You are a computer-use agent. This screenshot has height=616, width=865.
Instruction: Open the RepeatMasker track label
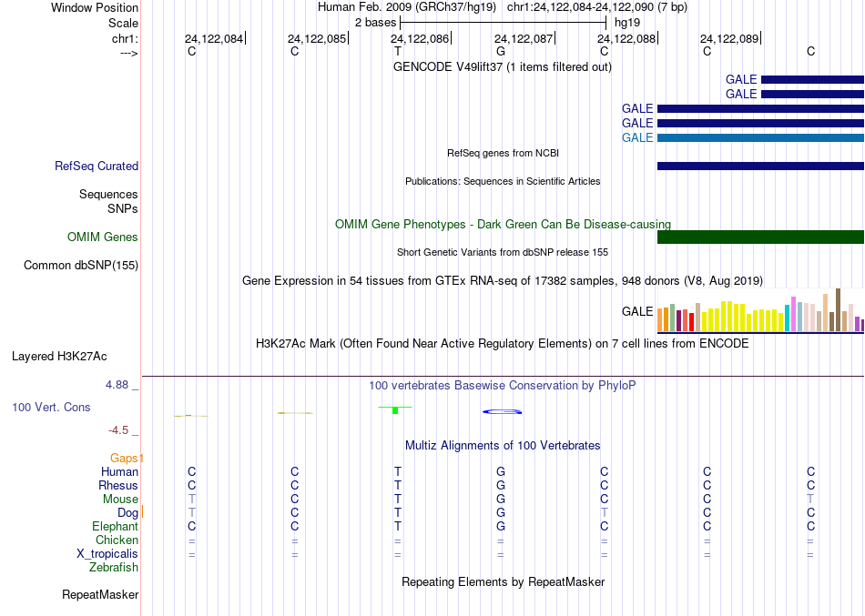[100, 594]
